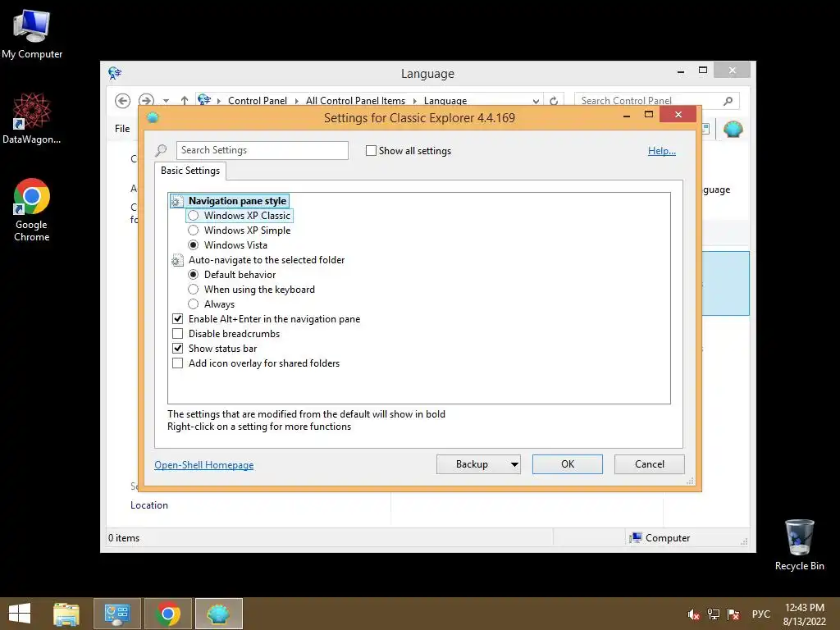Screen dimensions: 840x630
Task: Click the shell icon in settings title bar
Action: [153, 117]
